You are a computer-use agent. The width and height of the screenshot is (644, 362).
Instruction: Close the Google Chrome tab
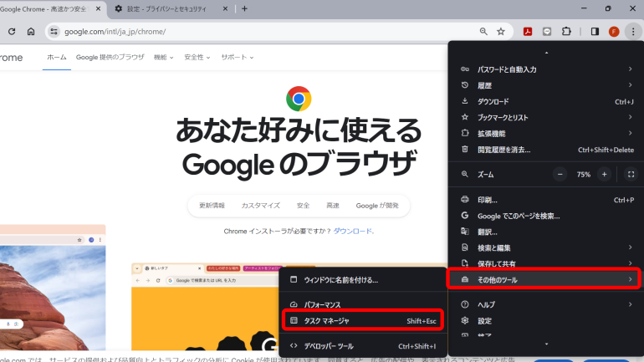tap(98, 8)
